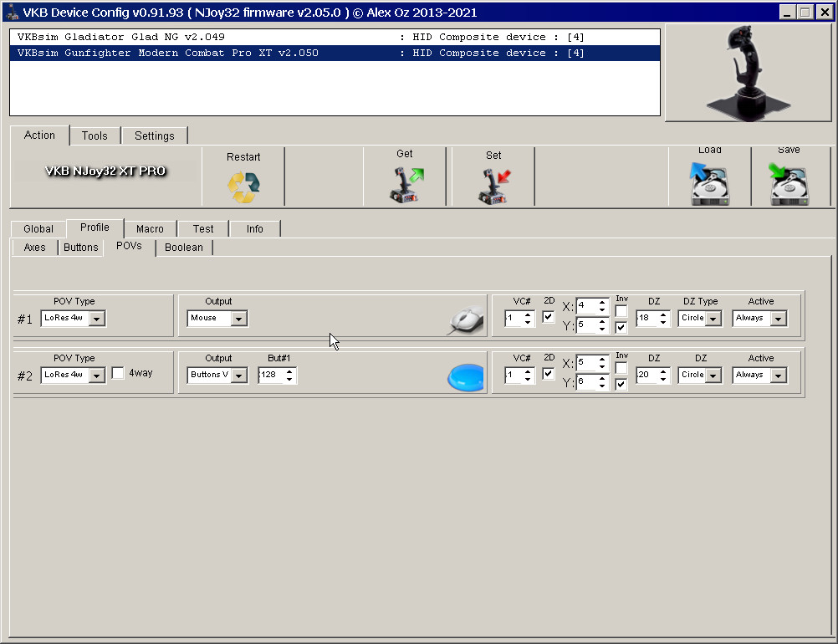Maximize the VKB Device Config window
The image size is (838, 644).
(x=805, y=12)
